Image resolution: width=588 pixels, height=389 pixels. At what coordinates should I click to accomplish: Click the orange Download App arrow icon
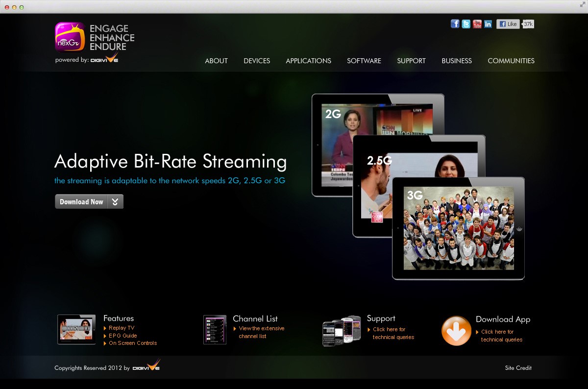[456, 331]
